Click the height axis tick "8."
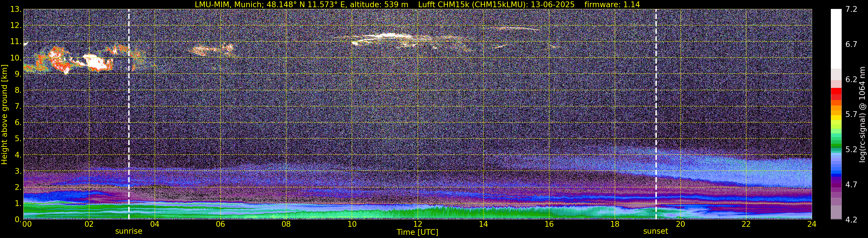This screenshot has height=238, width=868. (x=18, y=90)
